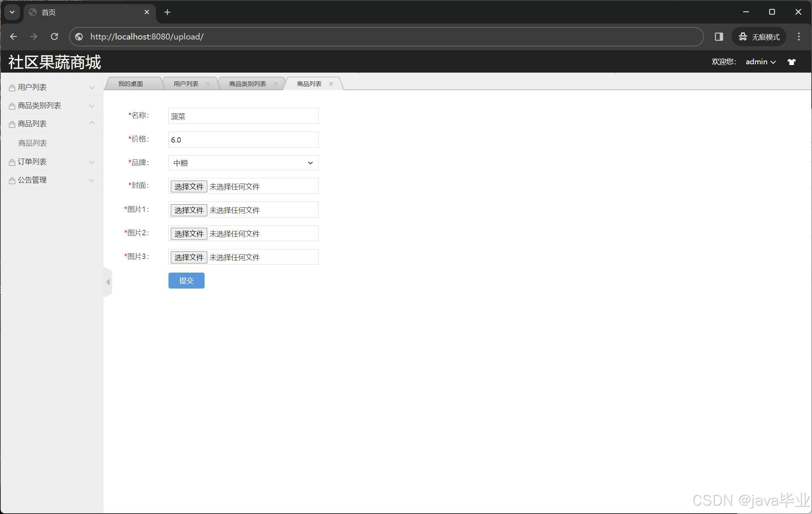The image size is (812, 514).
Task: Submit the form with 提交 button
Action: pos(186,281)
